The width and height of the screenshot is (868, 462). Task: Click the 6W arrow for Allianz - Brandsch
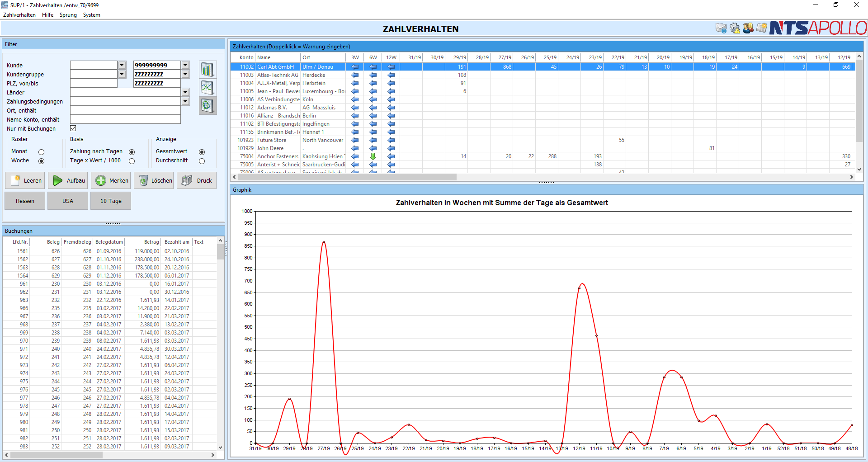click(x=373, y=116)
